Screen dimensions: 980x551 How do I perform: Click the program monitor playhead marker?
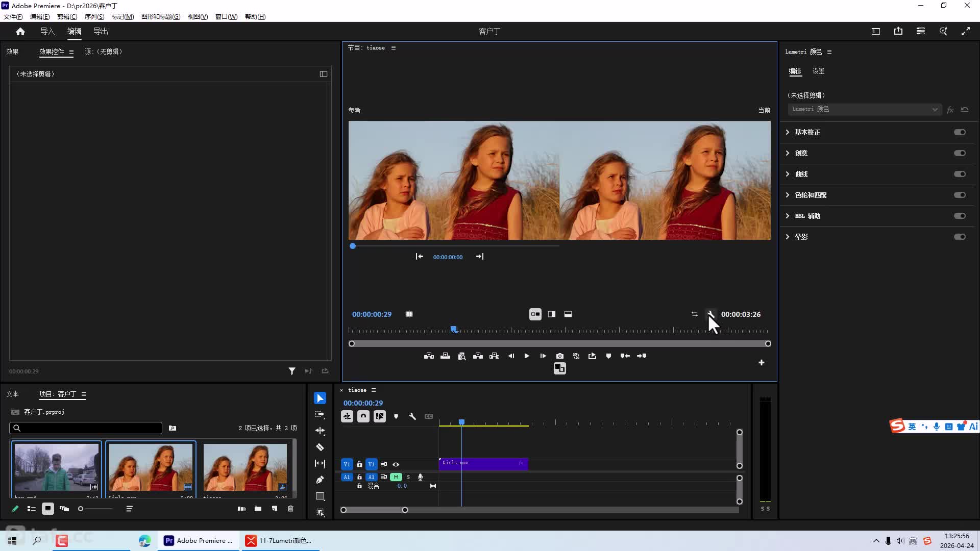[x=454, y=330]
